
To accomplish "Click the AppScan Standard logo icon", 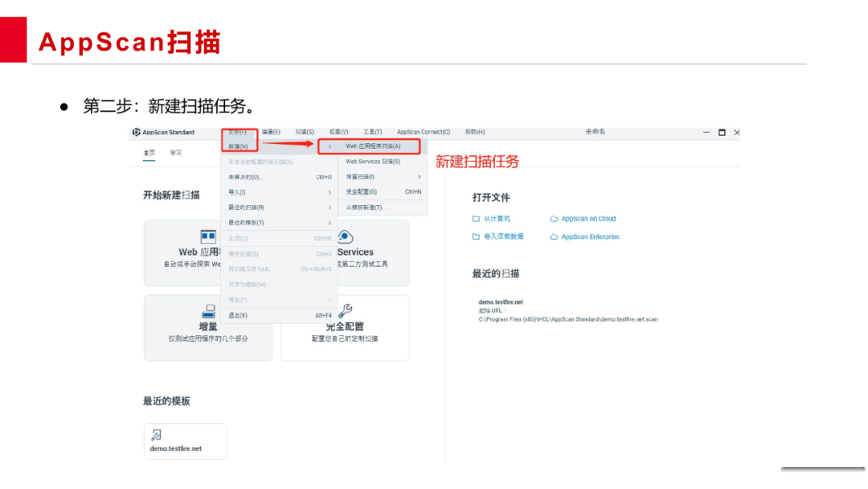I will (136, 133).
